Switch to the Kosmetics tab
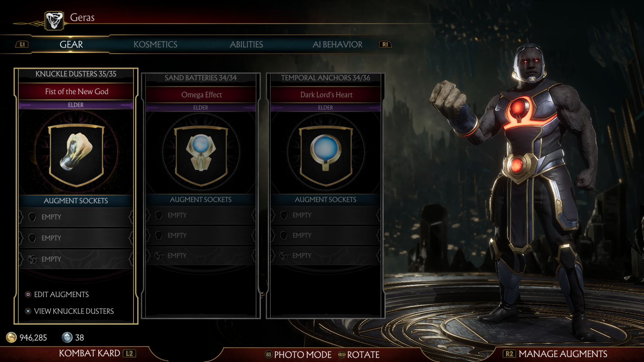This screenshot has width=644, height=362. (155, 44)
